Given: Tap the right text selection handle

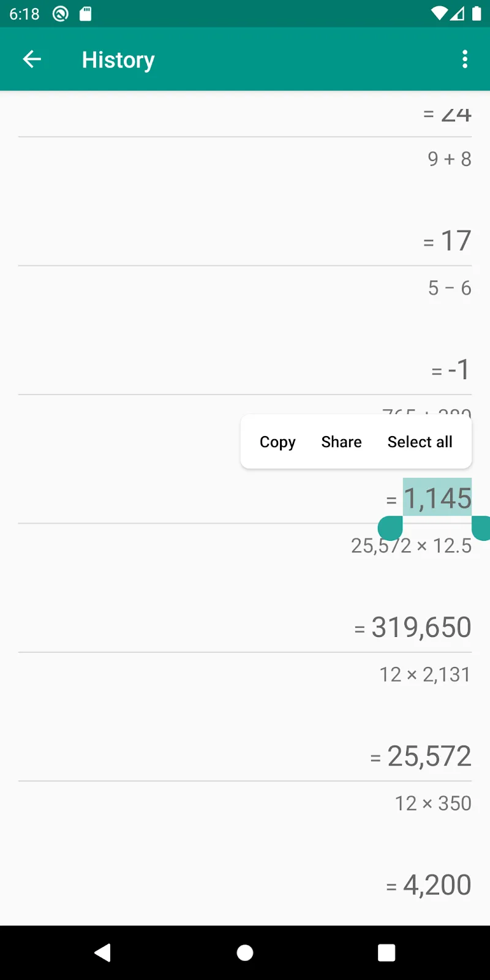Looking at the screenshot, I should [481, 528].
